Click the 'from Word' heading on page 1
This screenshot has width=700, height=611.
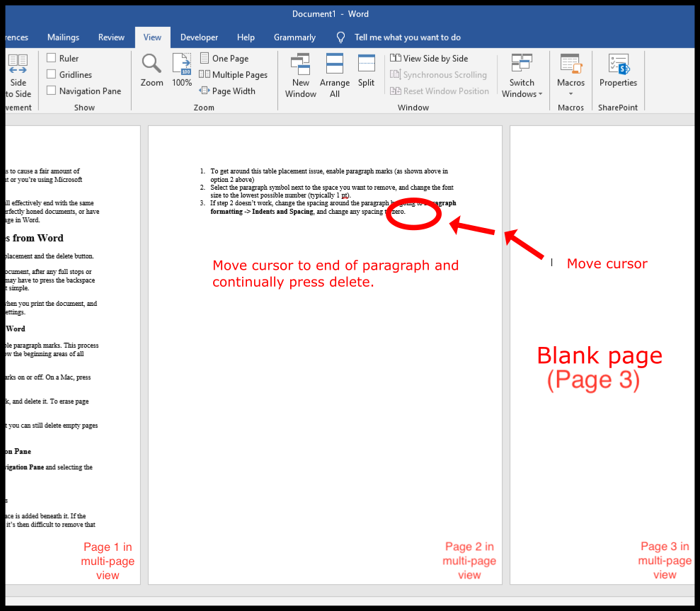click(38, 238)
